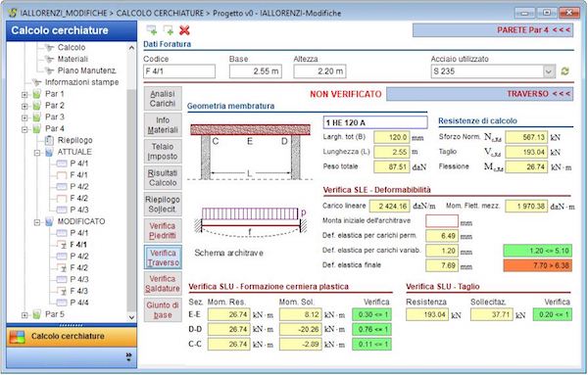This screenshot has width=588, height=375.
Task: Open the Analisi Carichi section
Action: 163,99
